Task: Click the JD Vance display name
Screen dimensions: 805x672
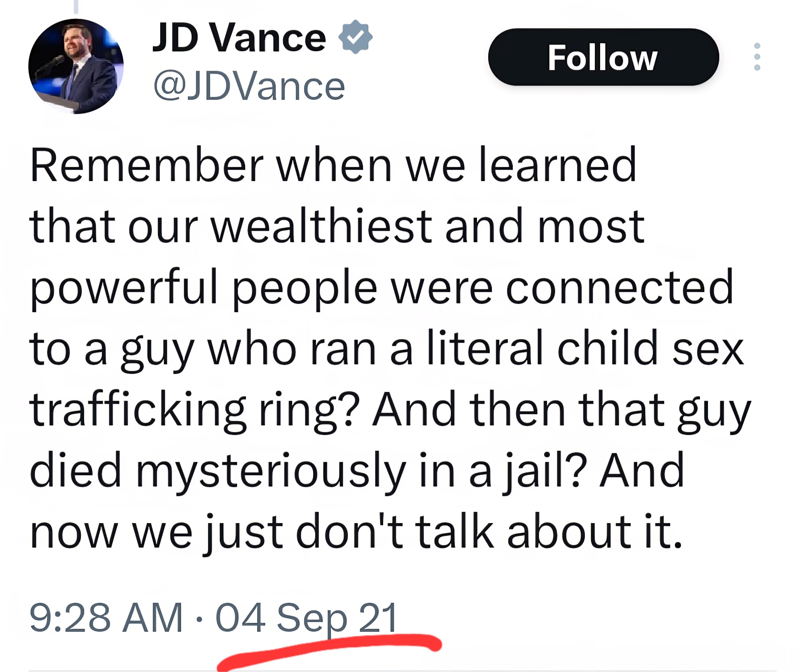Action: click(239, 38)
